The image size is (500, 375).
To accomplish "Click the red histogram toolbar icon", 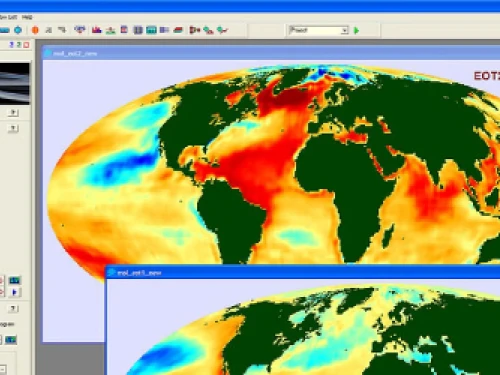I will pos(97,30).
